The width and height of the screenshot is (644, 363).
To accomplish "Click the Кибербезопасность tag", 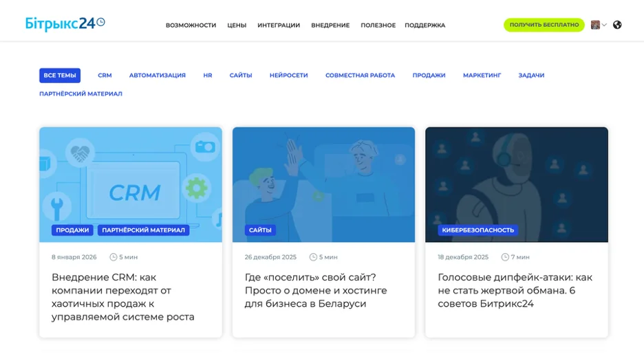I will tap(477, 230).
